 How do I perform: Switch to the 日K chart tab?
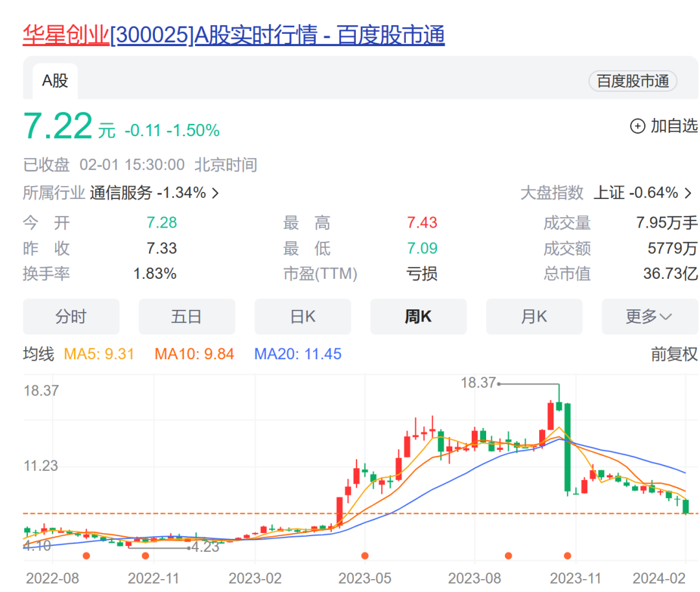(x=303, y=316)
